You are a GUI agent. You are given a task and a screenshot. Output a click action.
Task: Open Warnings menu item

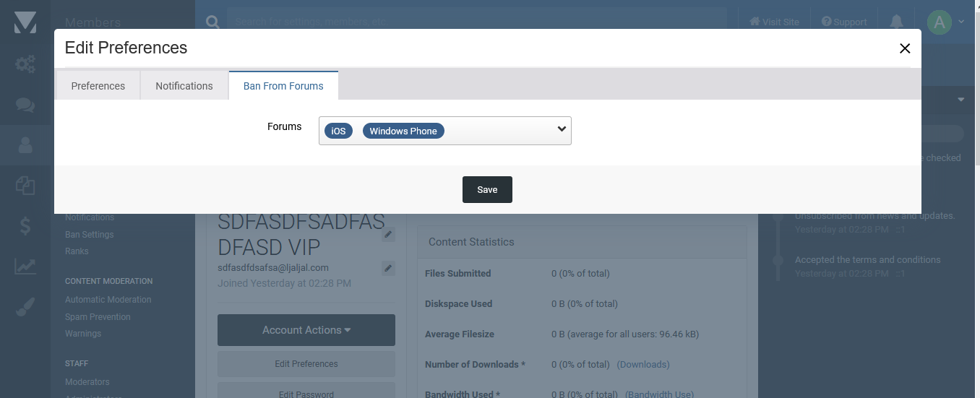(83, 334)
